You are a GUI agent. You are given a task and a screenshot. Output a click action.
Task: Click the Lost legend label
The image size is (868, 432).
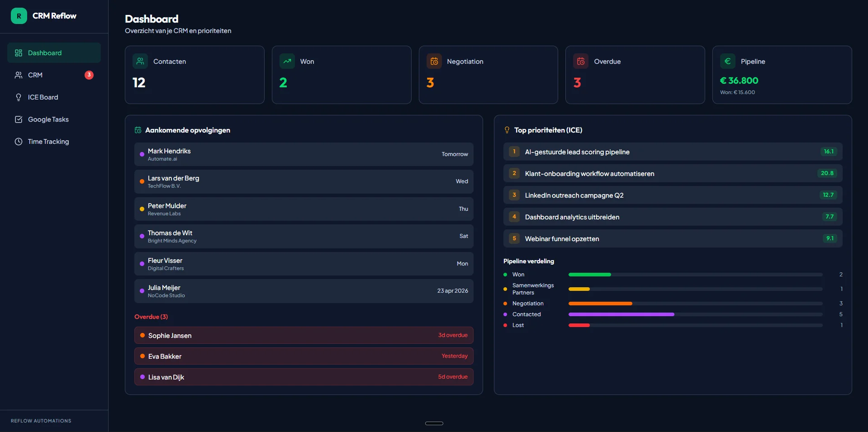pos(518,325)
